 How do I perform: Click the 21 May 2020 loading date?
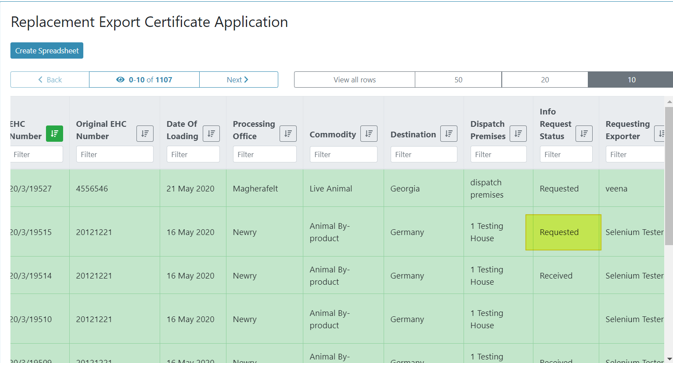190,189
